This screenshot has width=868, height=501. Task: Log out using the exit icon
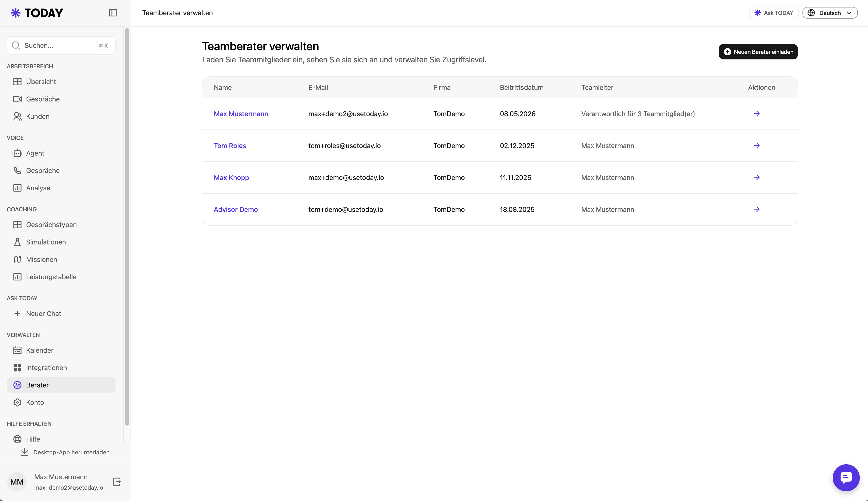pyautogui.click(x=117, y=481)
